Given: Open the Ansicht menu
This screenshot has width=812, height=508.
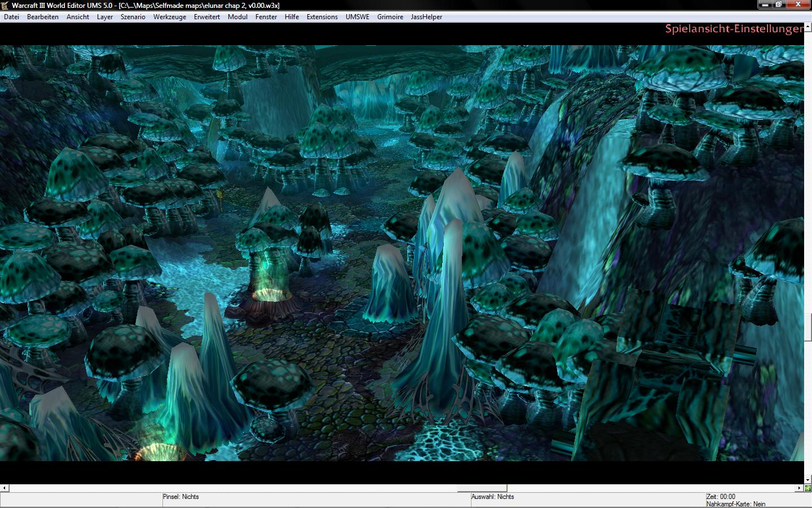Looking at the screenshot, I should [x=78, y=17].
